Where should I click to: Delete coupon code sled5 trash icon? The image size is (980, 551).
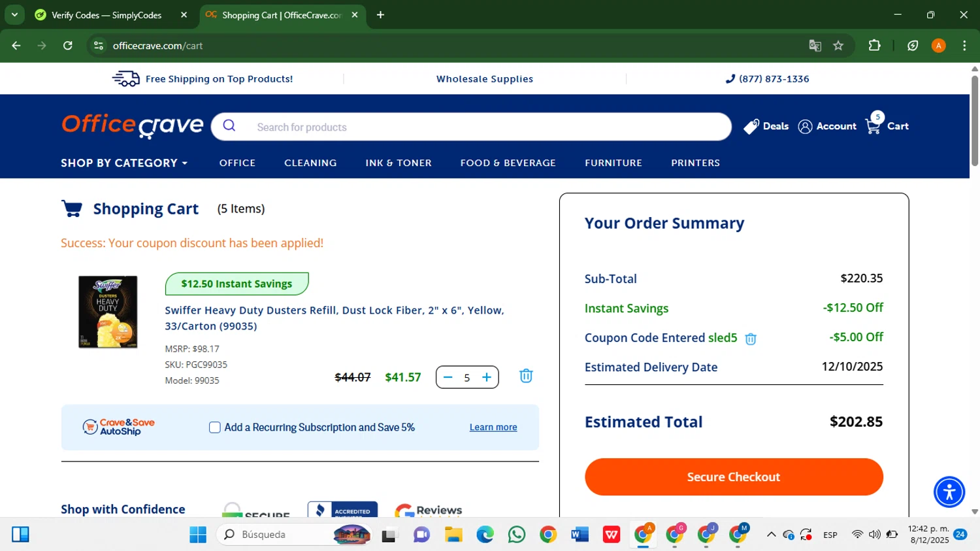pos(751,339)
